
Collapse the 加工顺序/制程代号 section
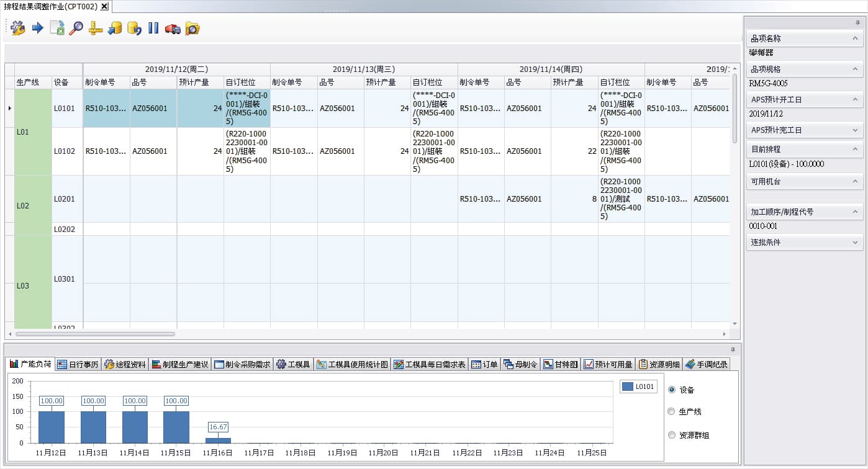click(855, 212)
